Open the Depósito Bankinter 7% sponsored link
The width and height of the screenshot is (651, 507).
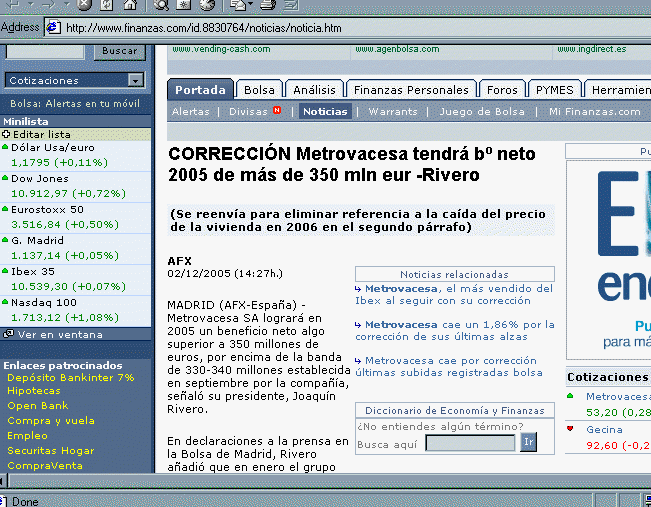point(70,378)
